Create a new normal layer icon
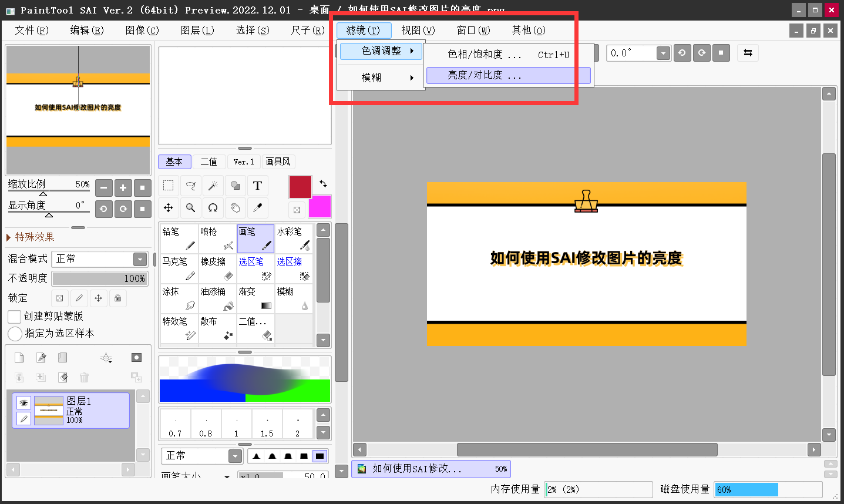 click(x=19, y=358)
